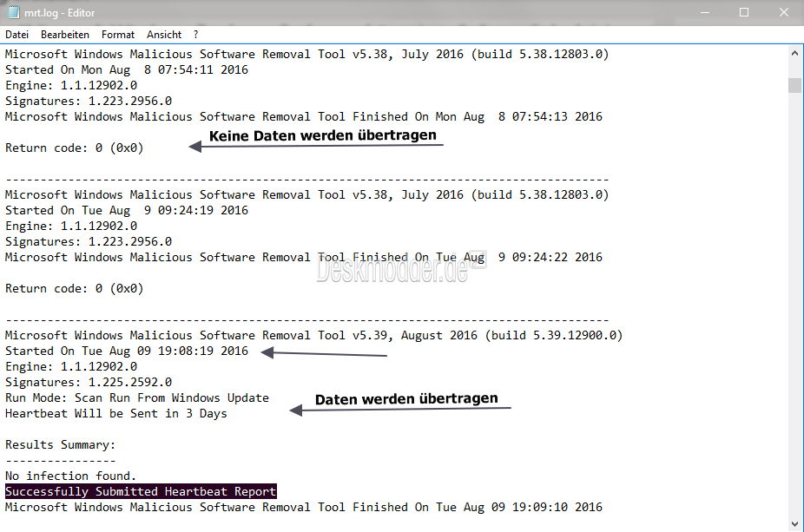Open the Ansicht menu
The width and height of the screenshot is (804, 532).
(x=164, y=35)
